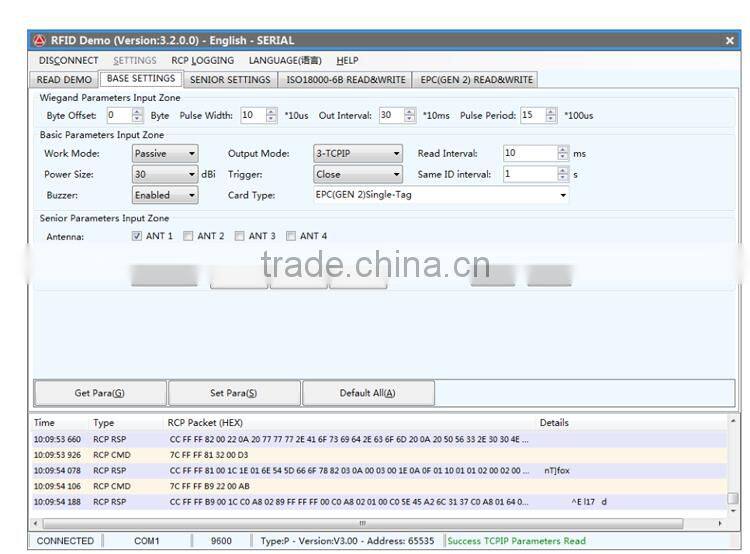Enable the ANT 2 antenna checkbox

(x=188, y=237)
